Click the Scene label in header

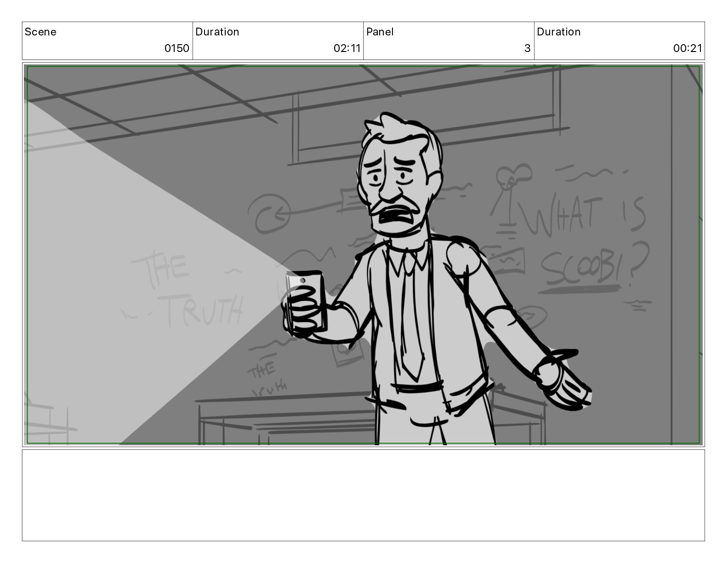(x=40, y=32)
